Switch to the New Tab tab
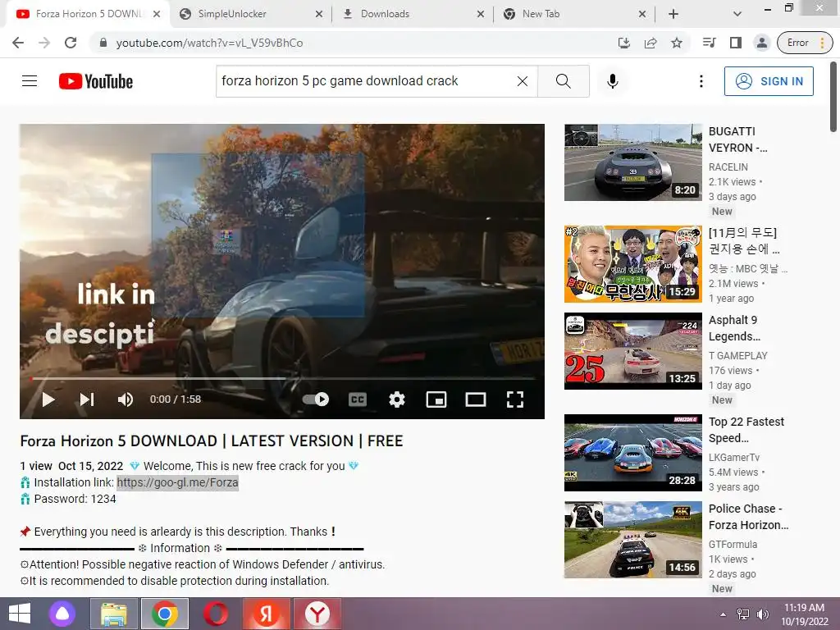This screenshot has width=840, height=630. (x=541, y=14)
